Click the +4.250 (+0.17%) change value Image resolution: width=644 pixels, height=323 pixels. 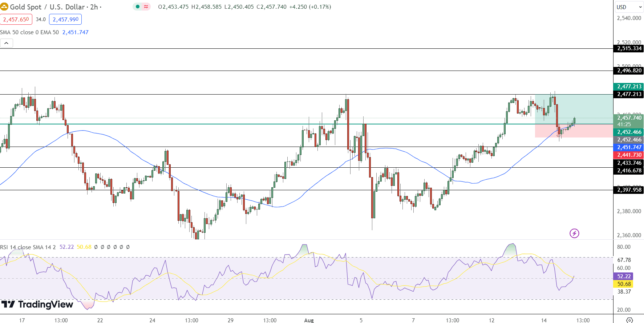(310, 7)
